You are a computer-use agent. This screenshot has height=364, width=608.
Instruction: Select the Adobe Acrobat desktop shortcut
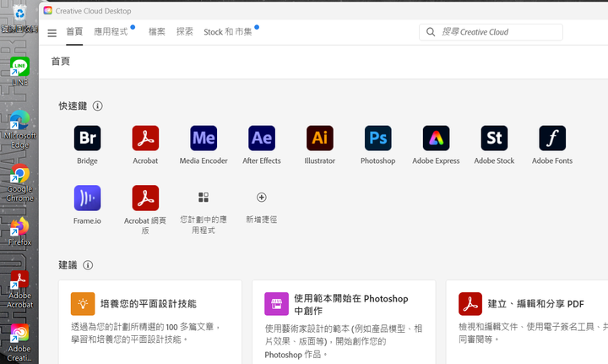[19, 290]
